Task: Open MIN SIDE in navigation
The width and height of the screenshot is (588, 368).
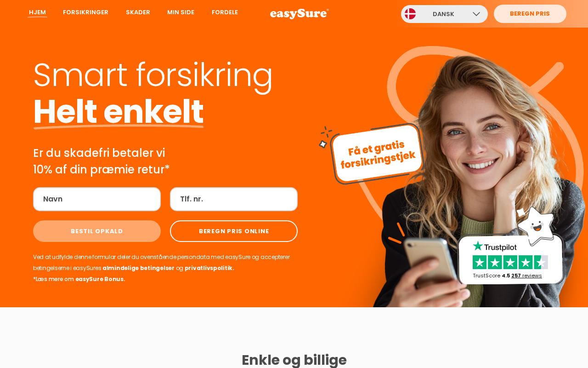Action: click(181, 12)
